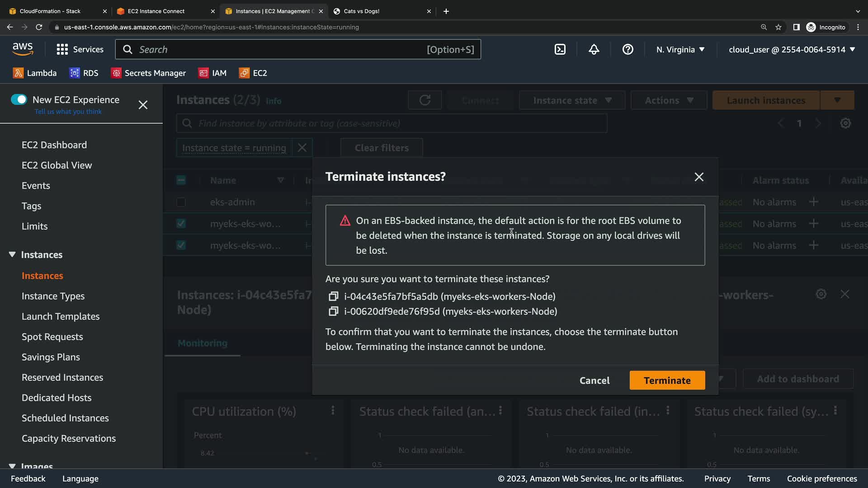Copy instance ID i-00620df9ede76f95d
868x488 pixels.
(333, 311)
